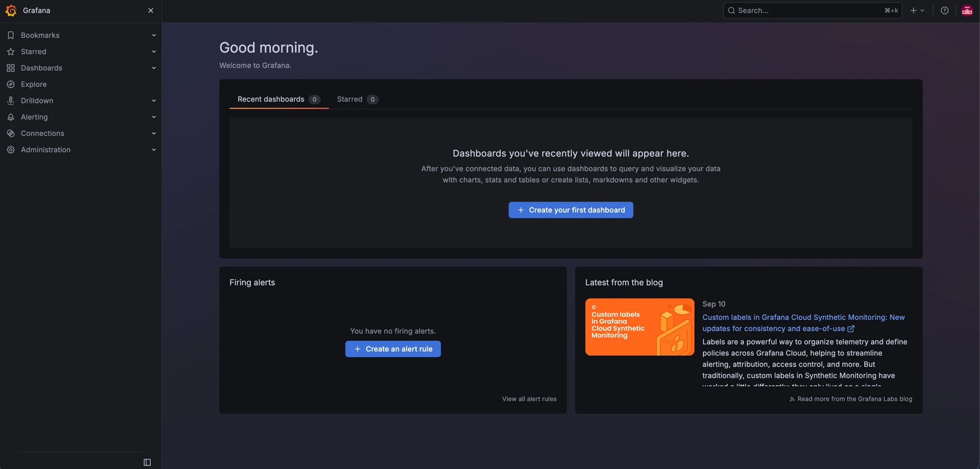This screenshot has width=980, height=469.
Task: Focus the Search input field
Action: 813,10
